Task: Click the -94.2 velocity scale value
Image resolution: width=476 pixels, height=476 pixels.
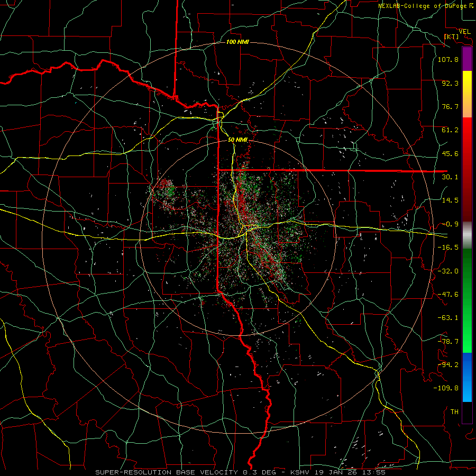Action: pos(448,365)
